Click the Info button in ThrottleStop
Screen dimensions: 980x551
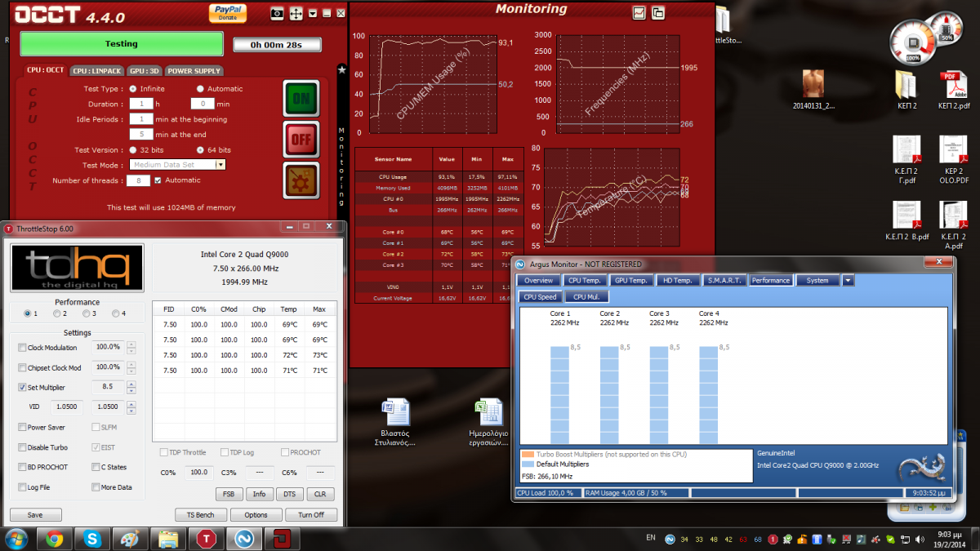pyautogui.click(x=259, y=494)
